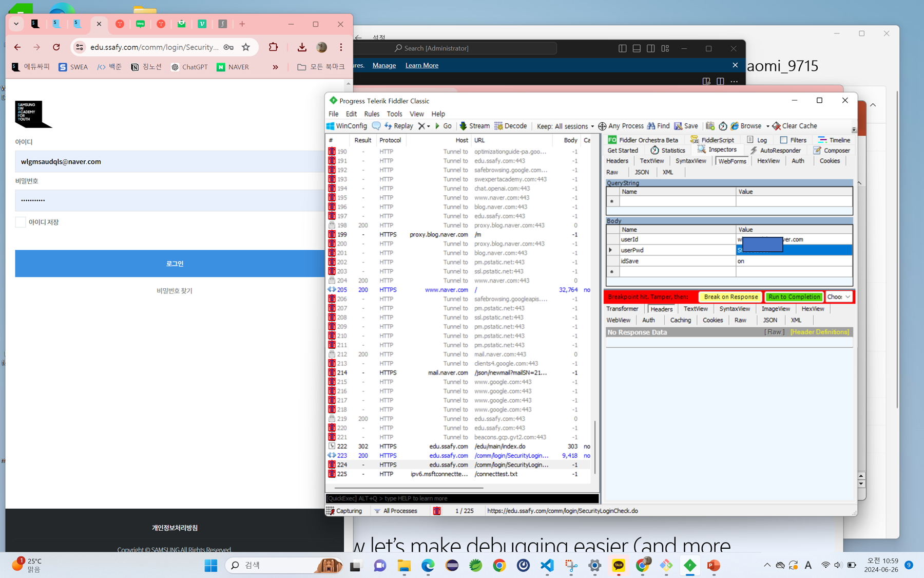Select the request HexView inspector tab

tap(768, 161)
